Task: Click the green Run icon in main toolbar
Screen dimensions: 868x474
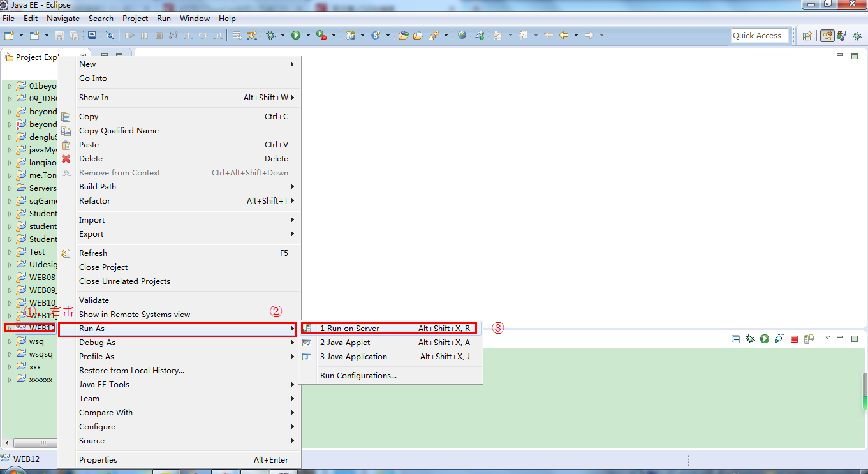Action: pos(296,35)
